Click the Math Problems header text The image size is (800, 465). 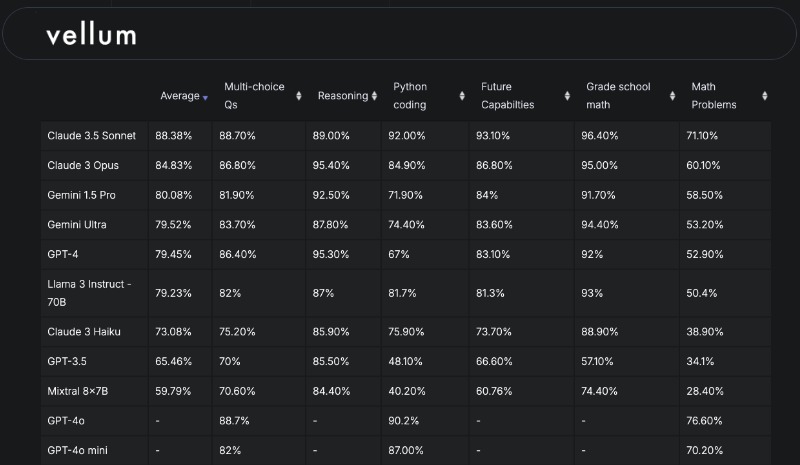pos(714,96)
